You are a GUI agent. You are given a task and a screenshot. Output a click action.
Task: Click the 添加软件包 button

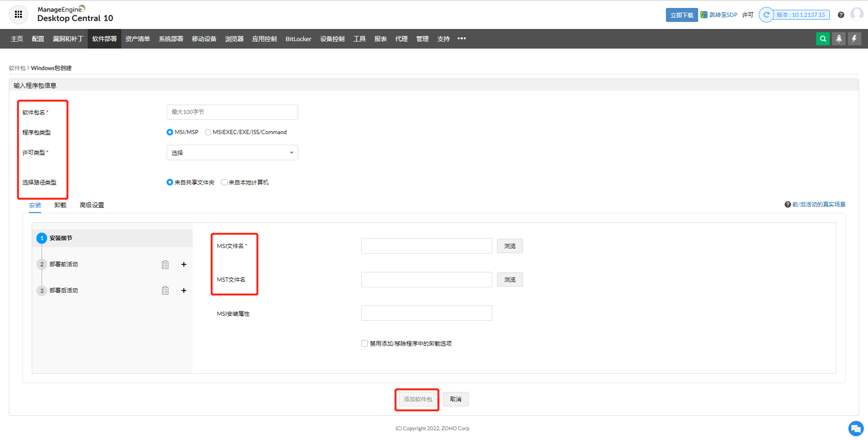point(418,399)
